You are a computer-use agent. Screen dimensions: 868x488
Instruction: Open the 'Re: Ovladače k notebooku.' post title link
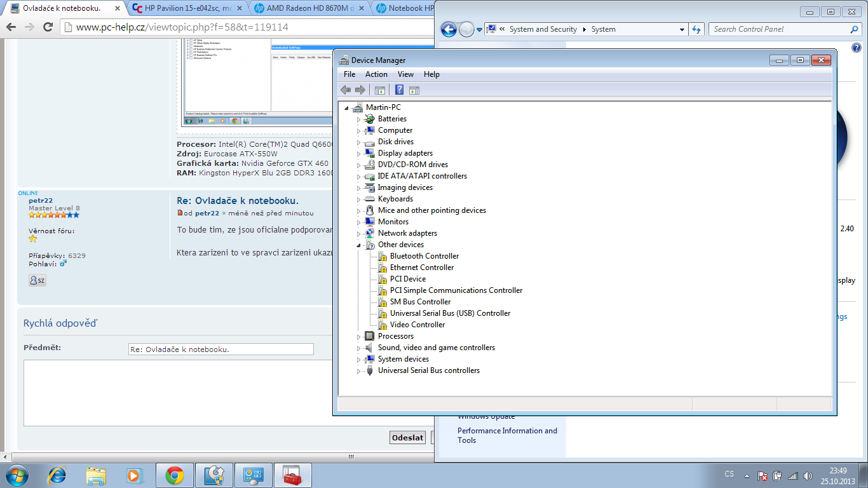(x=238, y=201)
